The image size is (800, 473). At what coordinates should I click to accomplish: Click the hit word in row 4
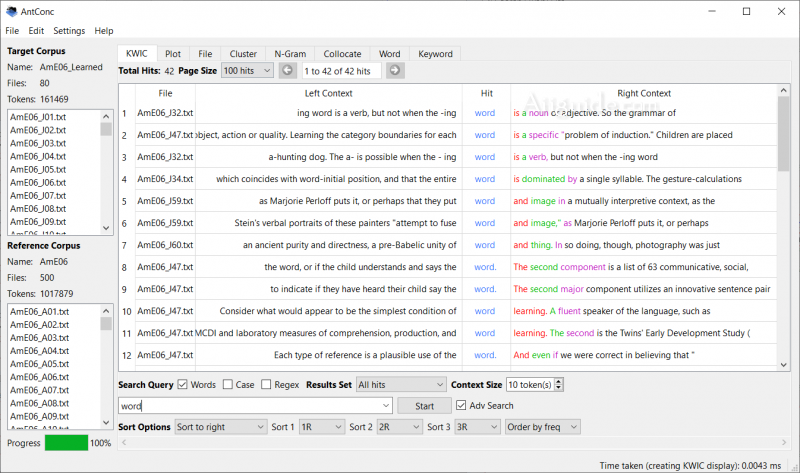tap(485, 179)
